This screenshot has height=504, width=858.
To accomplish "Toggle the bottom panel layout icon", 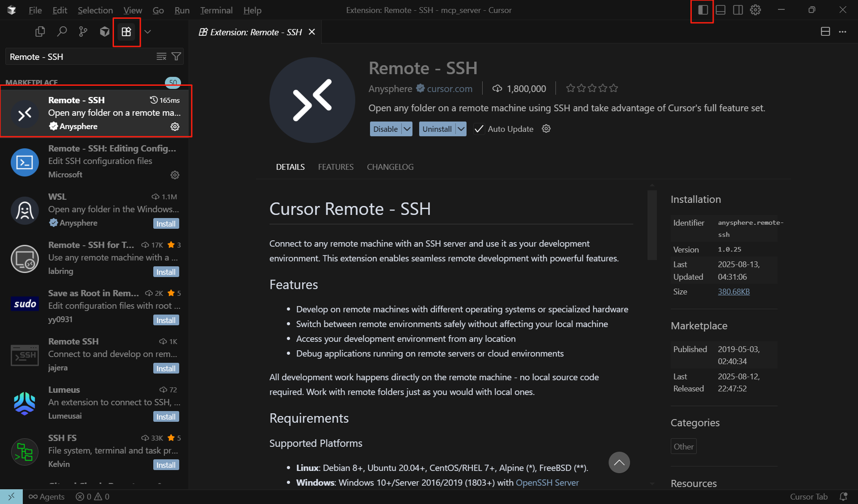I will pos(720,10).
